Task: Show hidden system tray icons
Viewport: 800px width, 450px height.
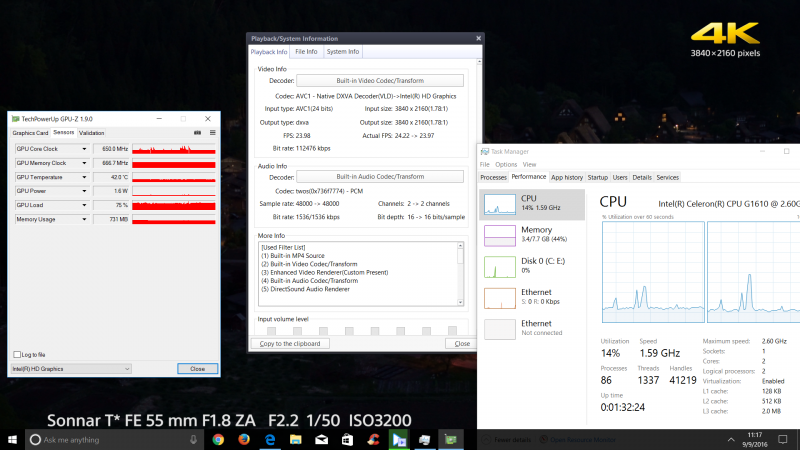Action: coord(731,440)
